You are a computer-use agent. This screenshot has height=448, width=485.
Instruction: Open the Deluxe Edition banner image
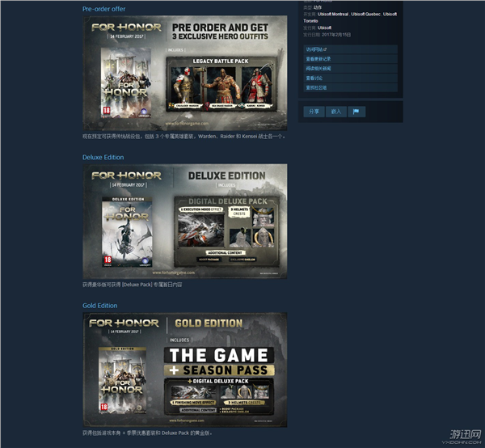[x=185, y=222]
